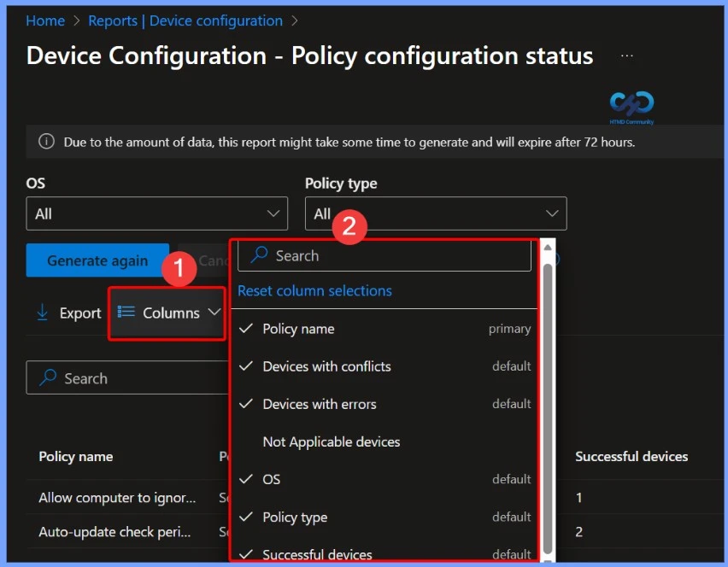Click the HTMD Community logo
Screen dimensions: 728x567
tap(631, 105)
